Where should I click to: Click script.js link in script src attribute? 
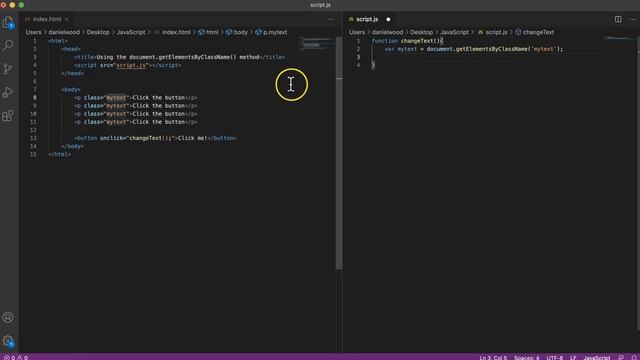131,65
